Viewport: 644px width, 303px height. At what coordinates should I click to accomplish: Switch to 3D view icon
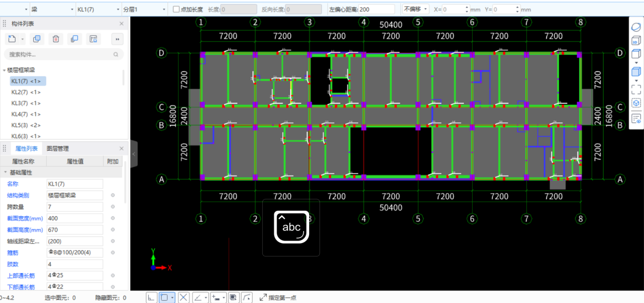636,41
